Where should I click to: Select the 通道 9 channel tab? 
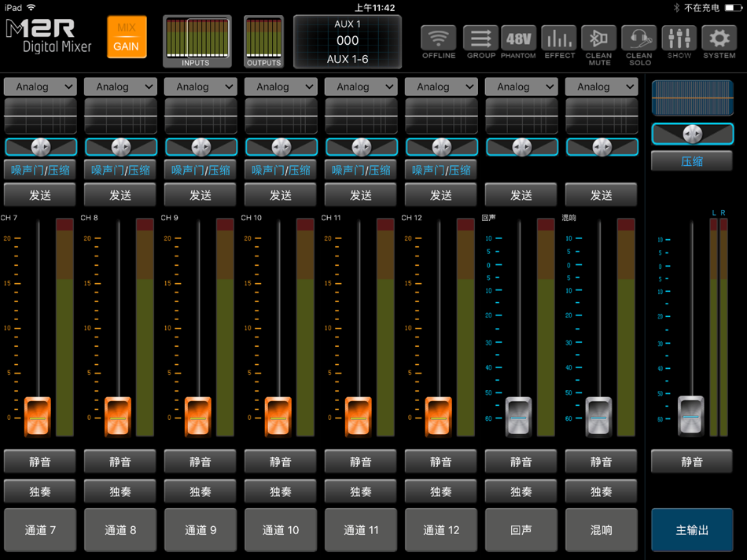click(201, 530)
